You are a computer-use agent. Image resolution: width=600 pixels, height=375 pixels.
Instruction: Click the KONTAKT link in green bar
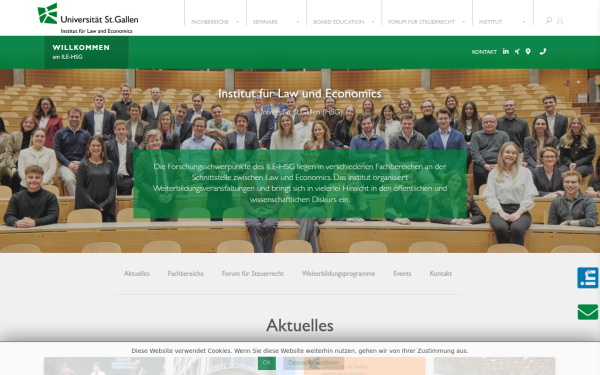coord(484,52)
